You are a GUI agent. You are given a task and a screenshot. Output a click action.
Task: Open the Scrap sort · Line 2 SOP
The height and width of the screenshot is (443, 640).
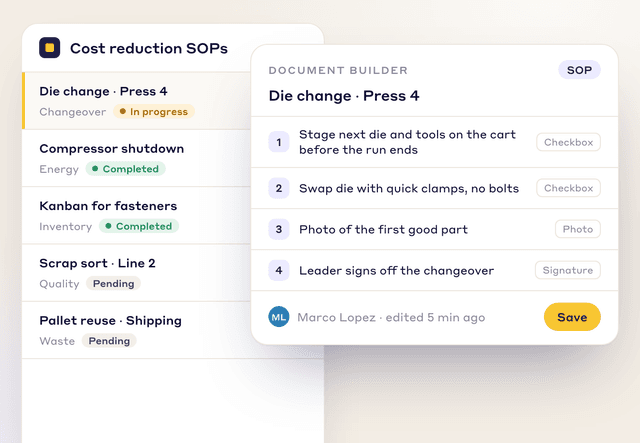pyautogui.click(x=136, y=273)
